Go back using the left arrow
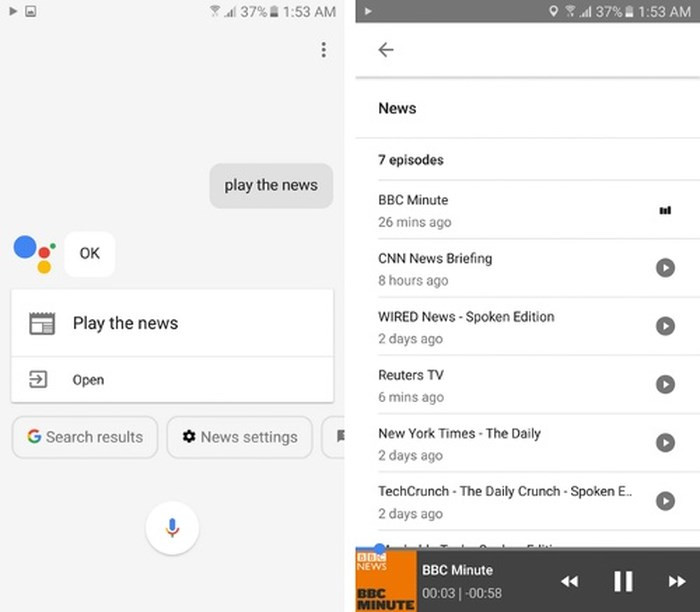700x612 pixels. [386, 50]
